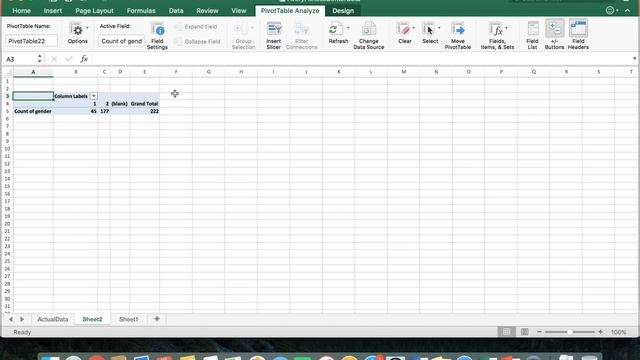Click Insert Slicer icon
This screenshot has width=640, height=360.
point(273,29)
